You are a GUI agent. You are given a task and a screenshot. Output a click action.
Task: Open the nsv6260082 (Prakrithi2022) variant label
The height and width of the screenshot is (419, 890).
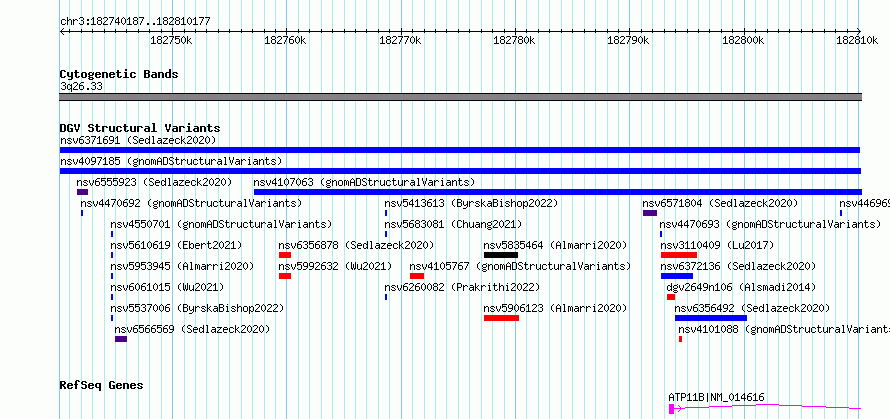pos(462,287)
